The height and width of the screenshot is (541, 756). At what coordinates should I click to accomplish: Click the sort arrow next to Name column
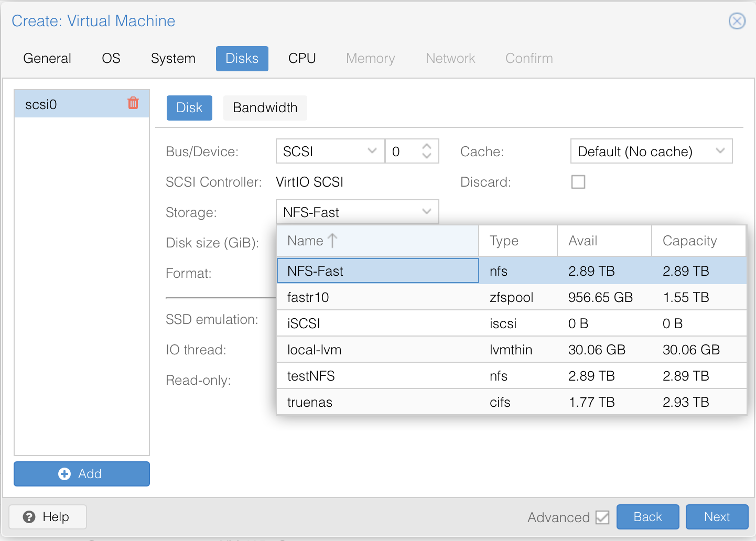point(332,240)
